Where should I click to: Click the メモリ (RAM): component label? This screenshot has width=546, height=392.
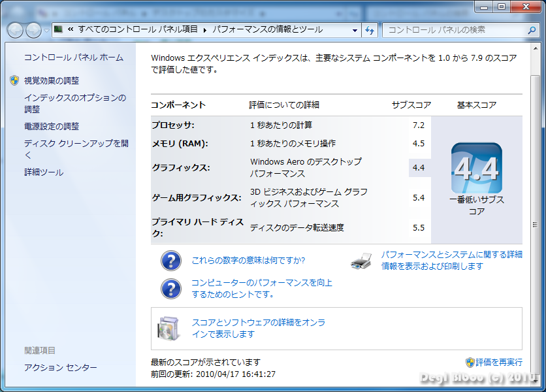tap(180, 144)
